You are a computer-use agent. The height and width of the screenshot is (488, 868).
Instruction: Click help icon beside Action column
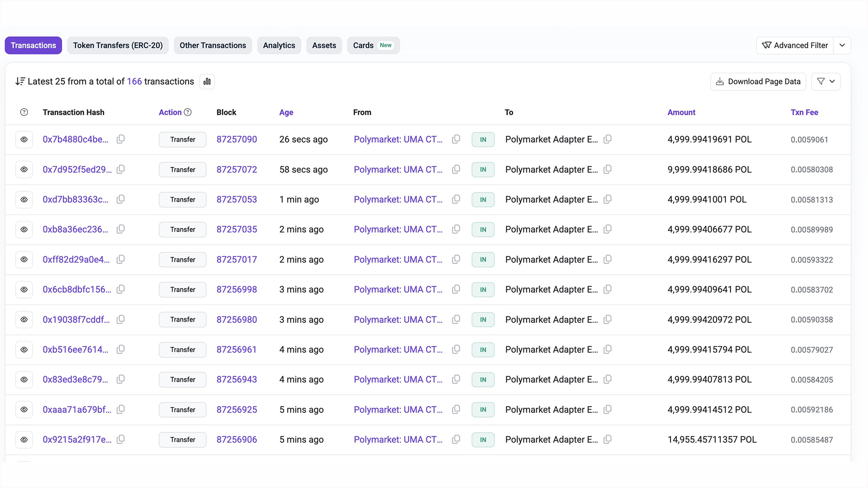(x=188, y=112)
